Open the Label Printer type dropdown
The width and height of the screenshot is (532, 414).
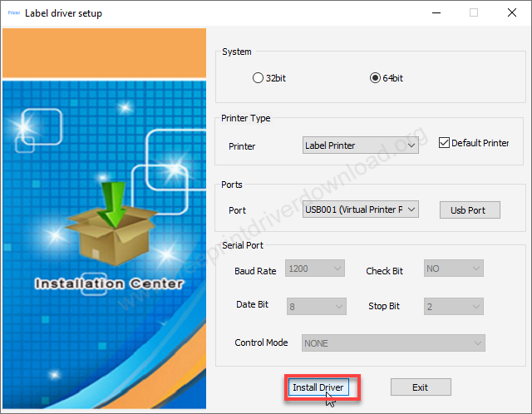pyautogui.click(x=360, y=145)
